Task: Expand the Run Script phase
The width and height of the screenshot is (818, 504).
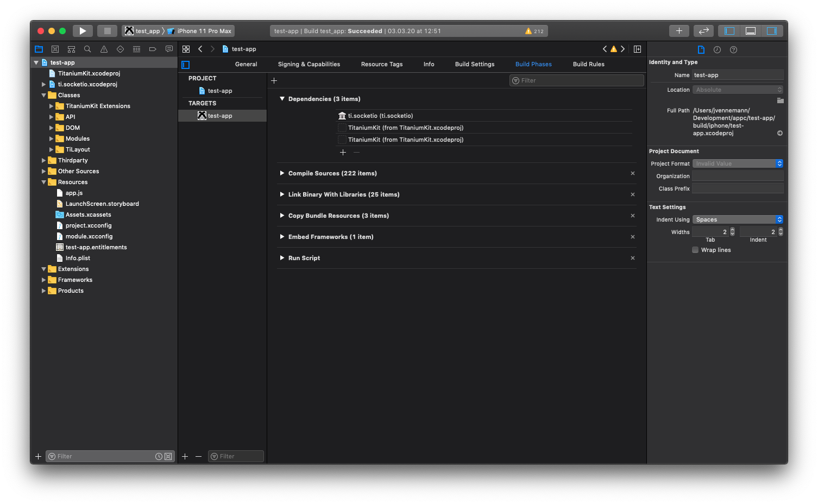Action: tap(282, 258)
